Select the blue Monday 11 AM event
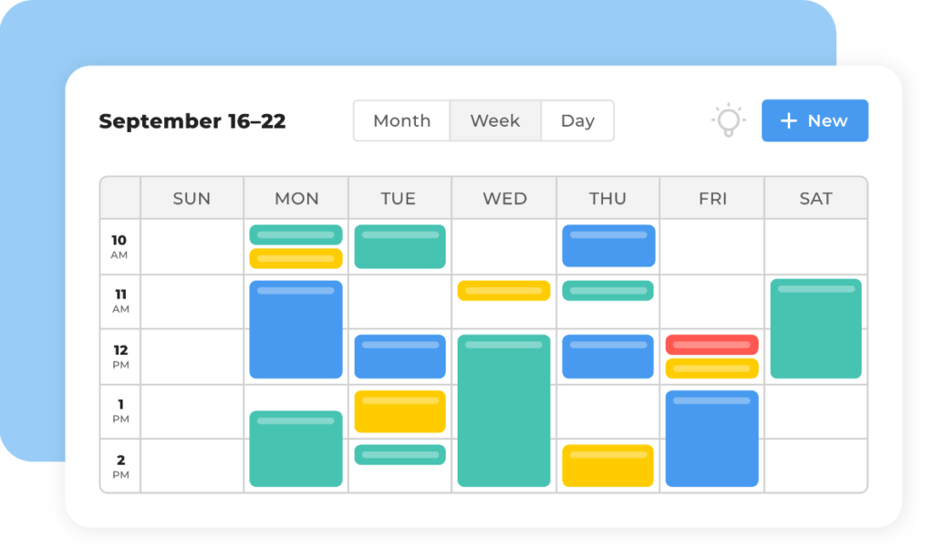Viewport: 934px width, 560px height. [x=296, y=329]
